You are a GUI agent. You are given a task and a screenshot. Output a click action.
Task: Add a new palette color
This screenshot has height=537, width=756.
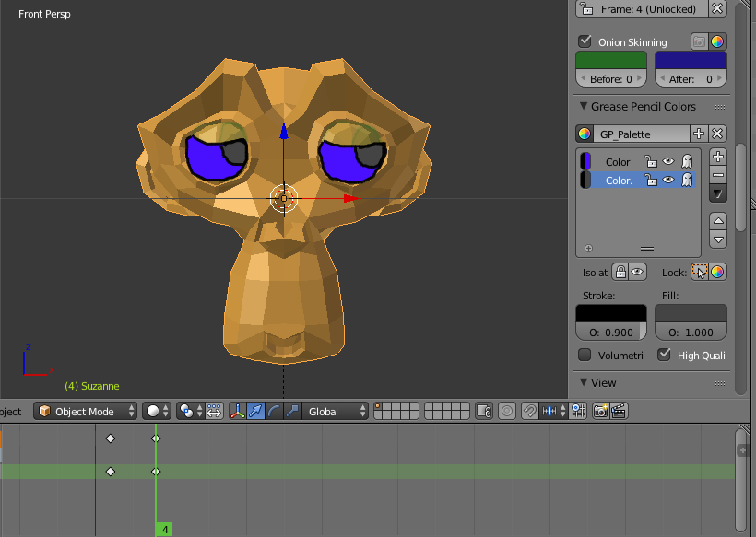point(718,157)
